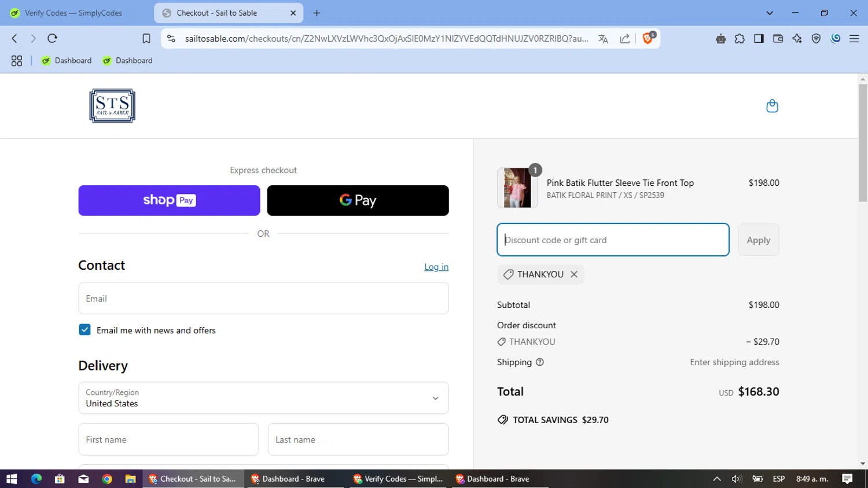The height and width of the screenshot is (488, 868).
Task: Click the First name field
Action: pos(168,439)
